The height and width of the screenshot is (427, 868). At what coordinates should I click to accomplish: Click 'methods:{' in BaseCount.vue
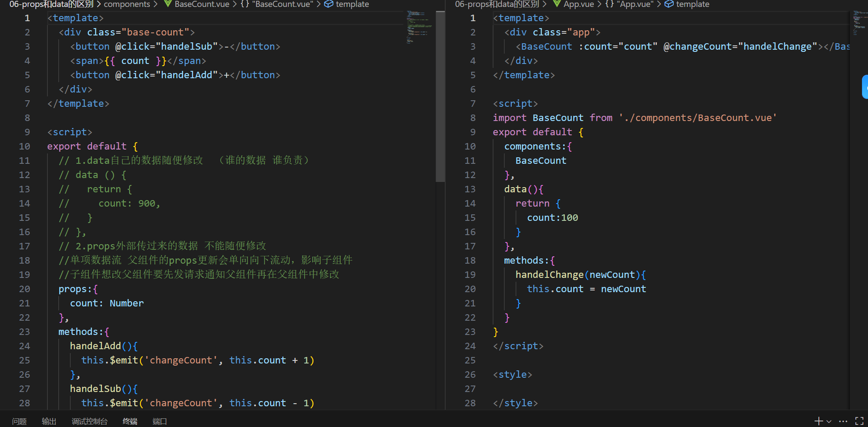click(x=84, y=332)
